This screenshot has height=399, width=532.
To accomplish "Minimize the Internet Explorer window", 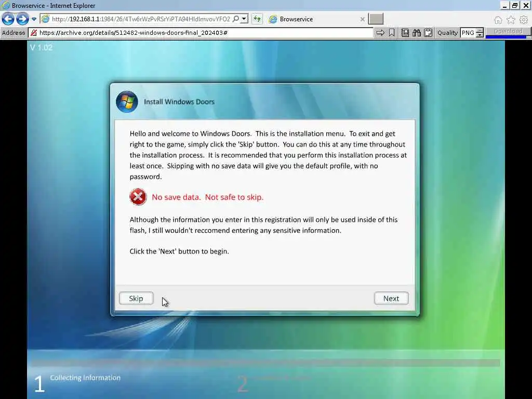I will click(504, 5).
